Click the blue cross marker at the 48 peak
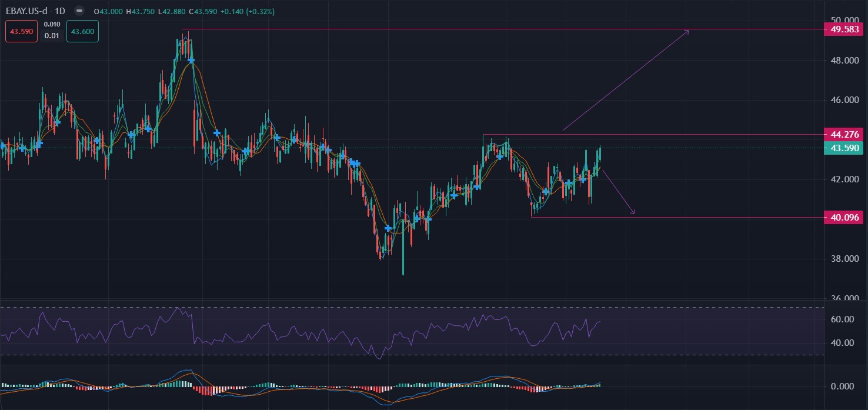The width and height of the screenshot is (868, 410). pyautogui.click(x=191, y=60)
